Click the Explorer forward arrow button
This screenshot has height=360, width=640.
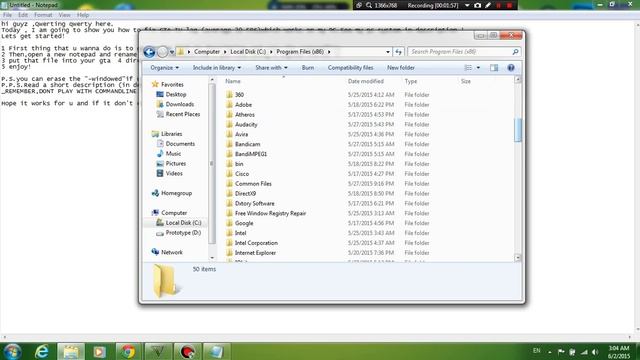coord(162,52)
